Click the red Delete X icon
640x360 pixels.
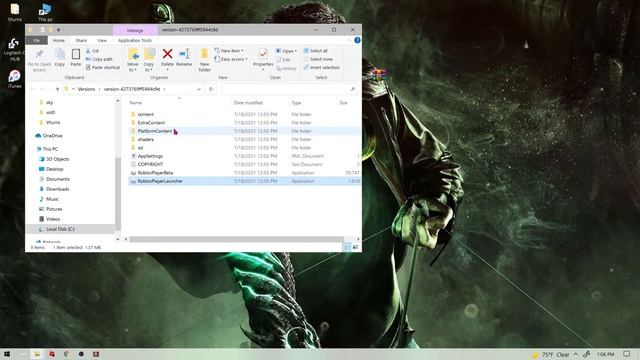tap(167, 54)
